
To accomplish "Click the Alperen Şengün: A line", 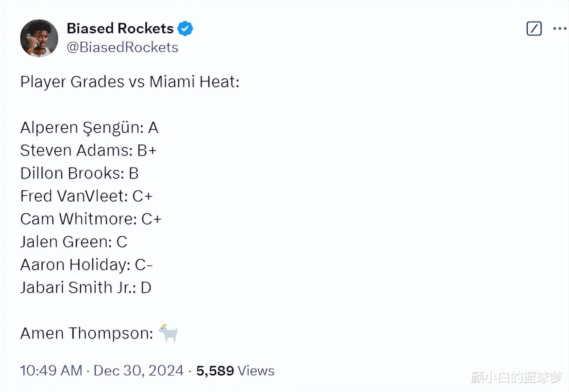I will [89, 128].
